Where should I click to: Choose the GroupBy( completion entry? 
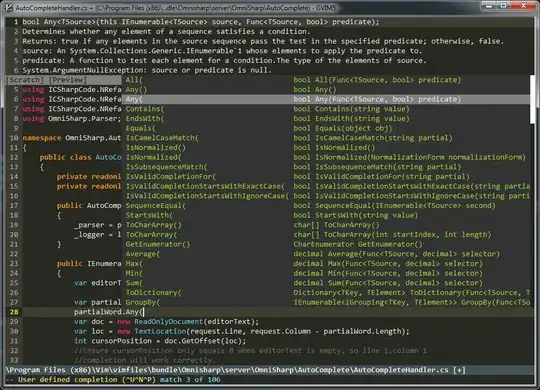point(326,302)
